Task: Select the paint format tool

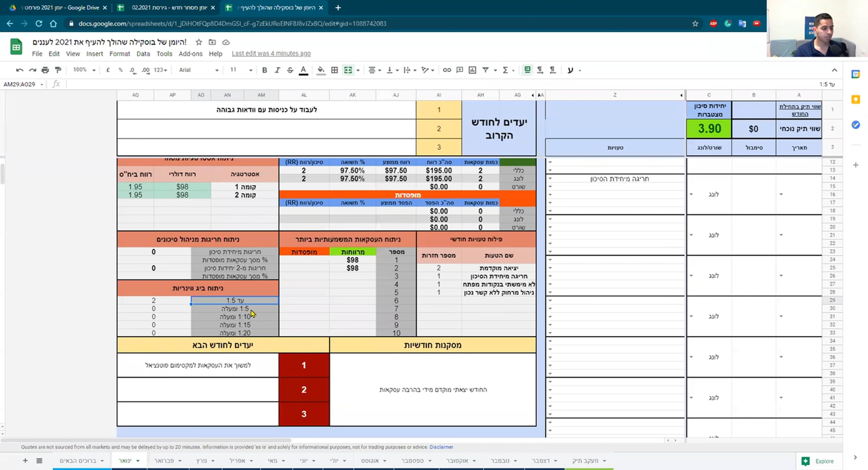Action: (x=58, y=70)
